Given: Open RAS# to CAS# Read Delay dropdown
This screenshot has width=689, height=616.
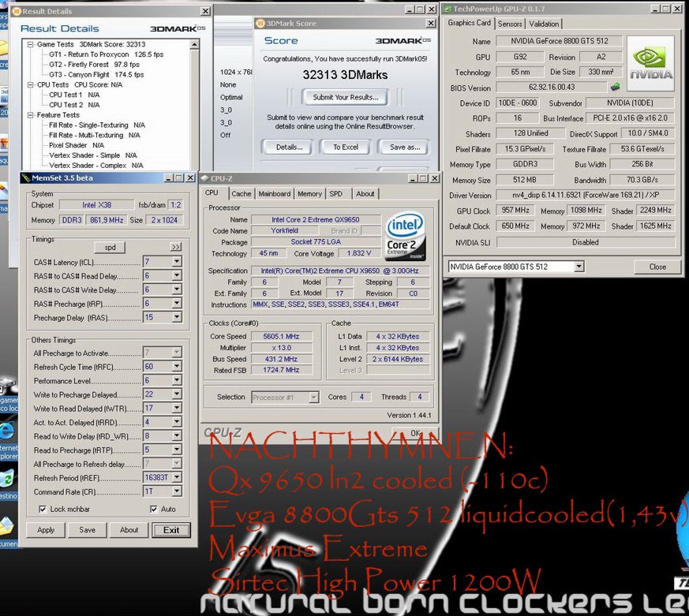Looking at the screenshot, I should coord(177,276).
